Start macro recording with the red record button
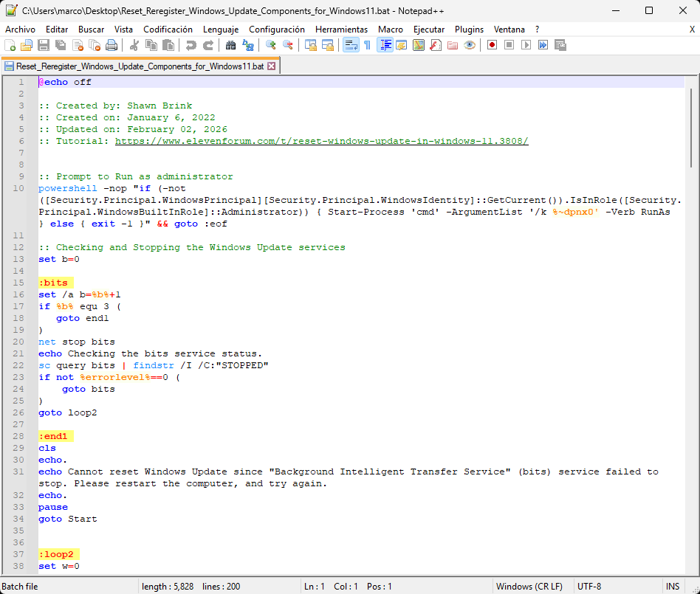 click(x=492, y=45)
